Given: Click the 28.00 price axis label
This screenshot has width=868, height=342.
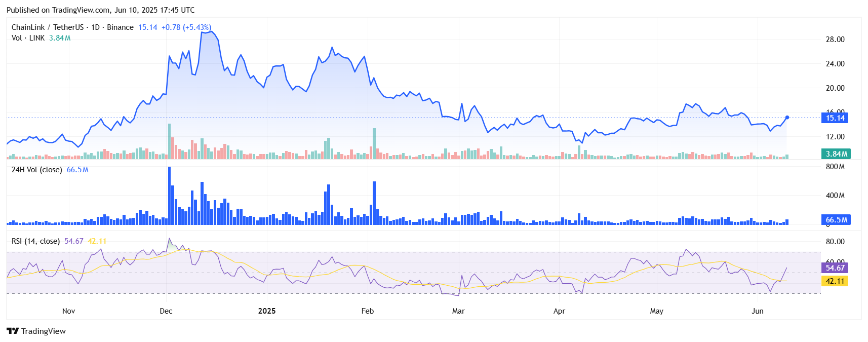Looking at the screenshot, I should point(835,40).
